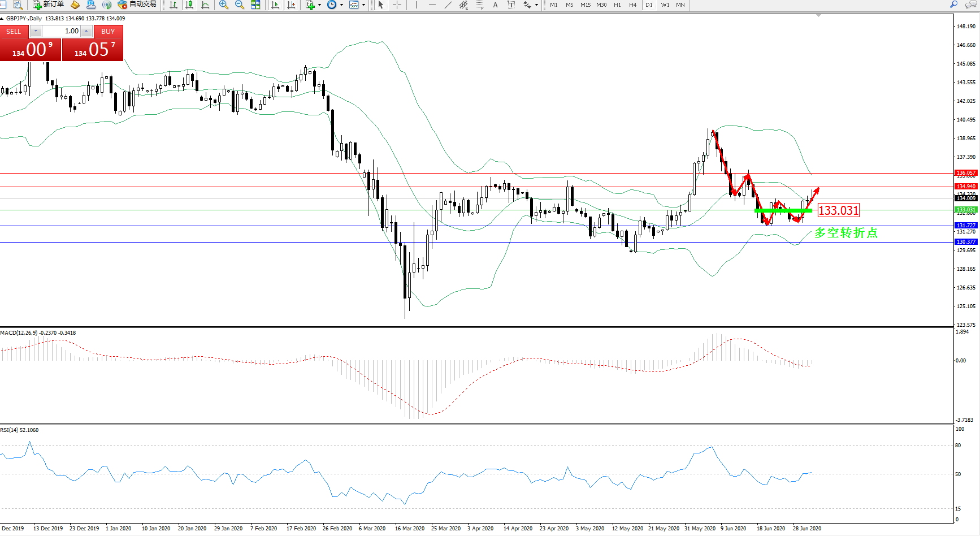The width and height of the screenshot is (980, 536).
Task: Switch chart to candlestick display
Action: pos(189,5)
